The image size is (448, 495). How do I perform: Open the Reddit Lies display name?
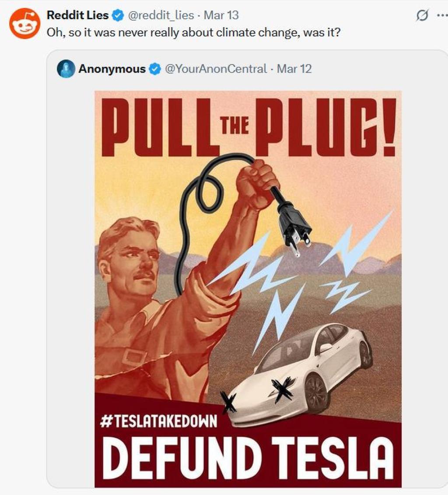(77, 15)
